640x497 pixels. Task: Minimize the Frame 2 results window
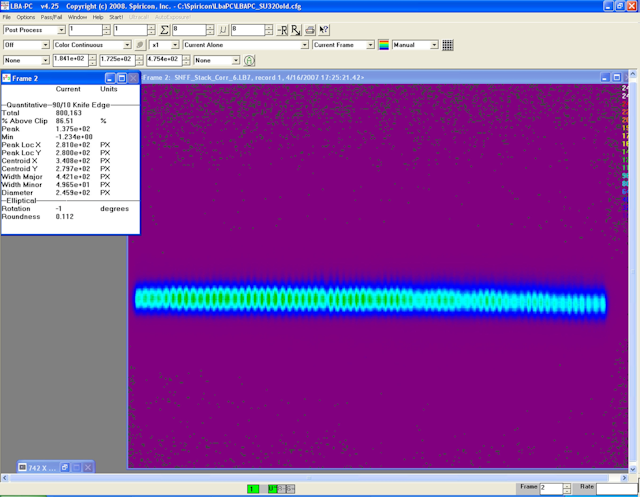pyautogui.click(x=110, y=78)
